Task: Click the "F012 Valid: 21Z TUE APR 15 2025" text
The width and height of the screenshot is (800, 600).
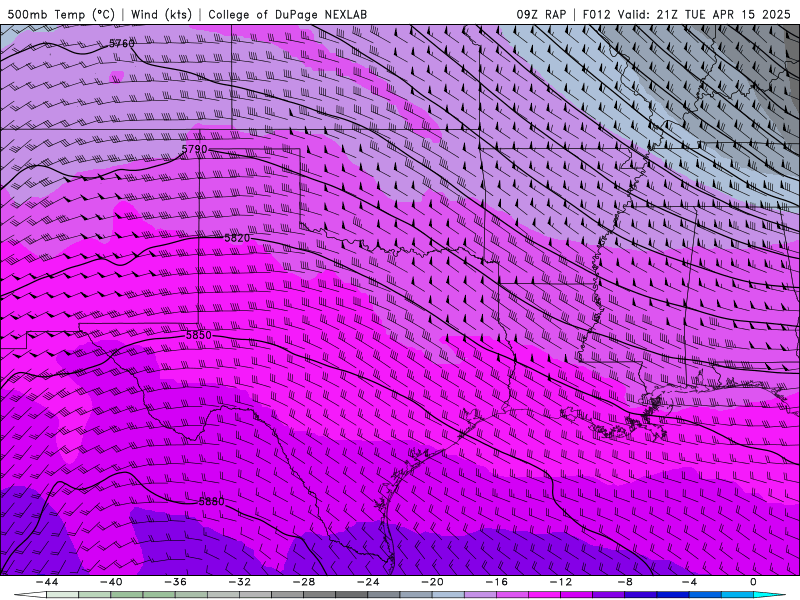Action: 686,14
